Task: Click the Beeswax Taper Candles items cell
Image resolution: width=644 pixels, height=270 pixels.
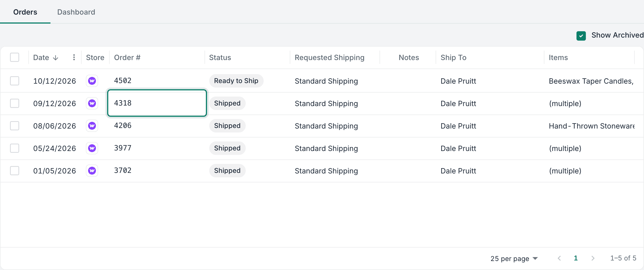Action: [591, 81]
